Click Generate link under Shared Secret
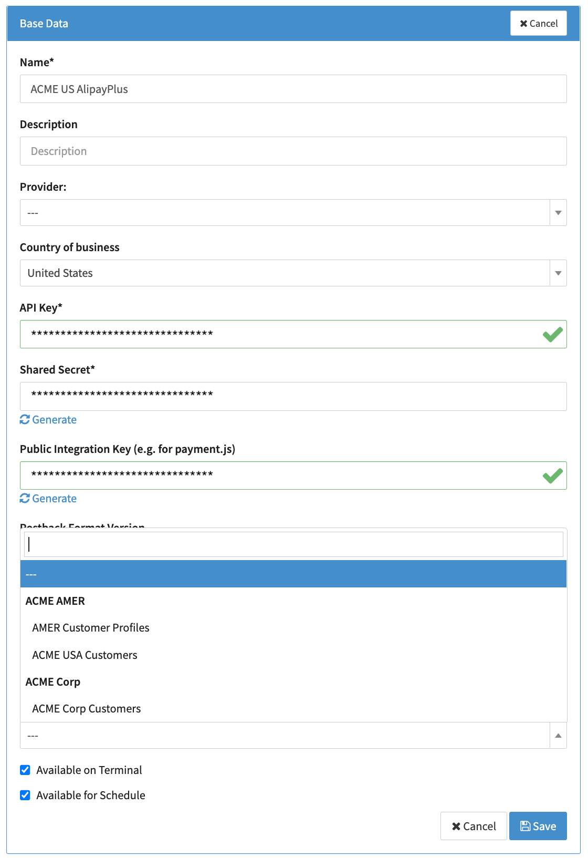588x868 pixels. (x=54, y=420)
